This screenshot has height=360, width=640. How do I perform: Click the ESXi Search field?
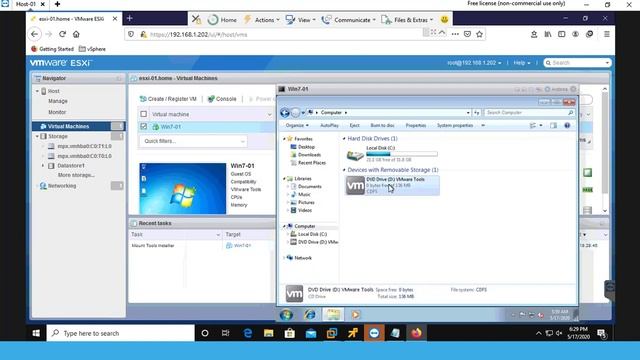tap(577, 63)
